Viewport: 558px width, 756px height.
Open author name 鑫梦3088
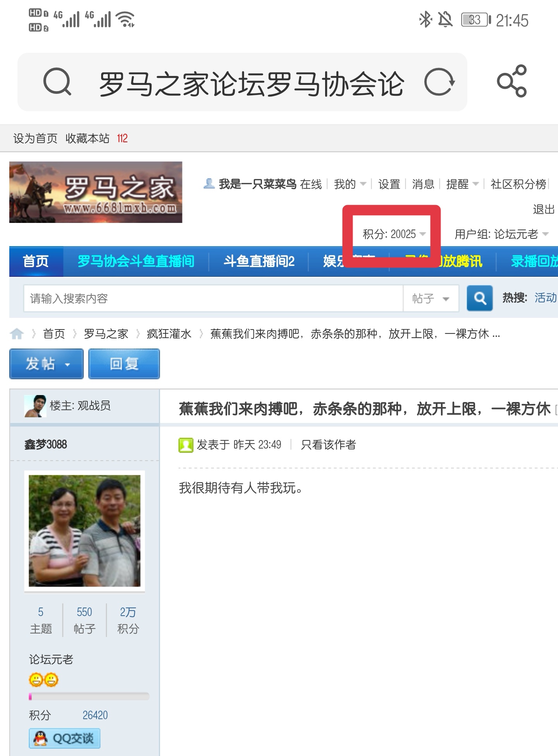point(46,444)
